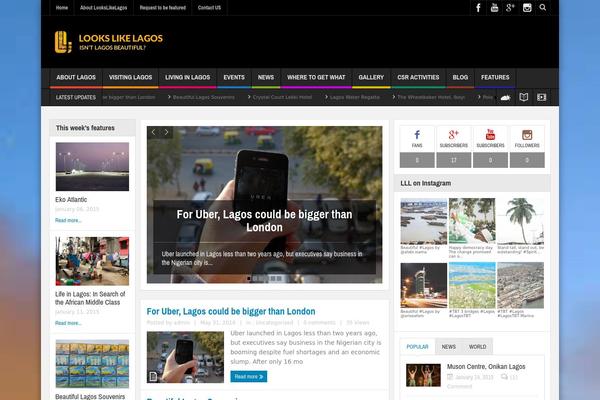Open the About Lagos nav item

(76, 77)
